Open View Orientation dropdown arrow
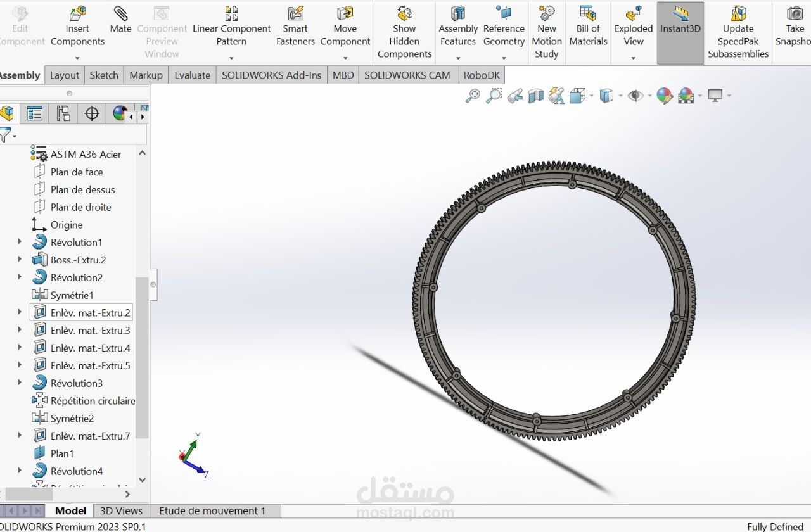 click(591, 96)
